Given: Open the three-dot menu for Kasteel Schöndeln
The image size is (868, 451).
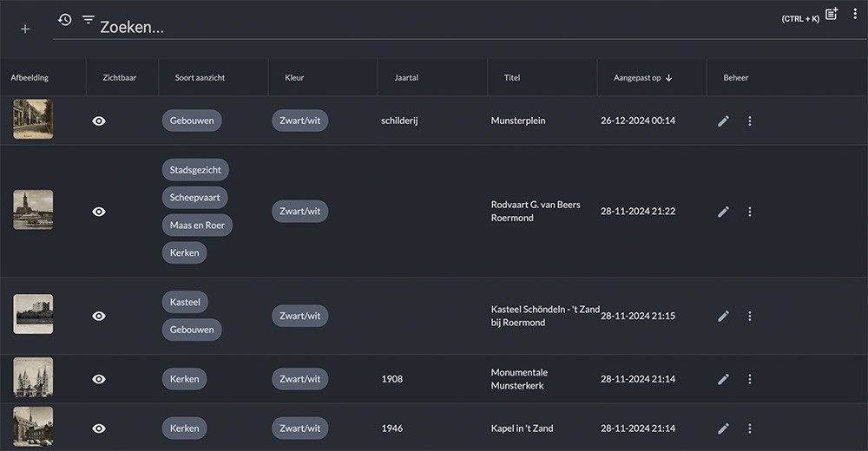Looking at the screenshot, I should tap(750, 316).
